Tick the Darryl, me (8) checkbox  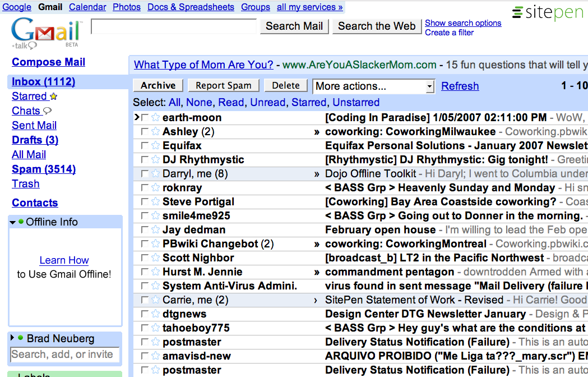coord(145,173)
